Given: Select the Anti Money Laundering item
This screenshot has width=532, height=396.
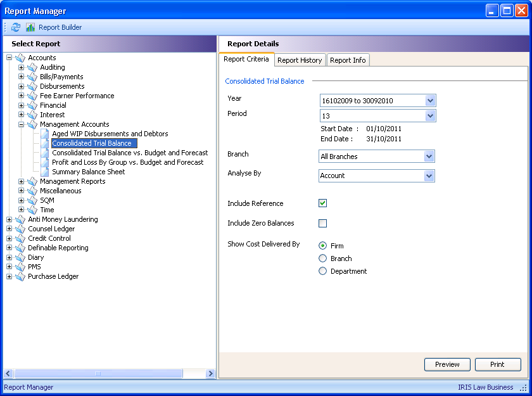Looking at the screenshot, I should (x=63, y=219).
